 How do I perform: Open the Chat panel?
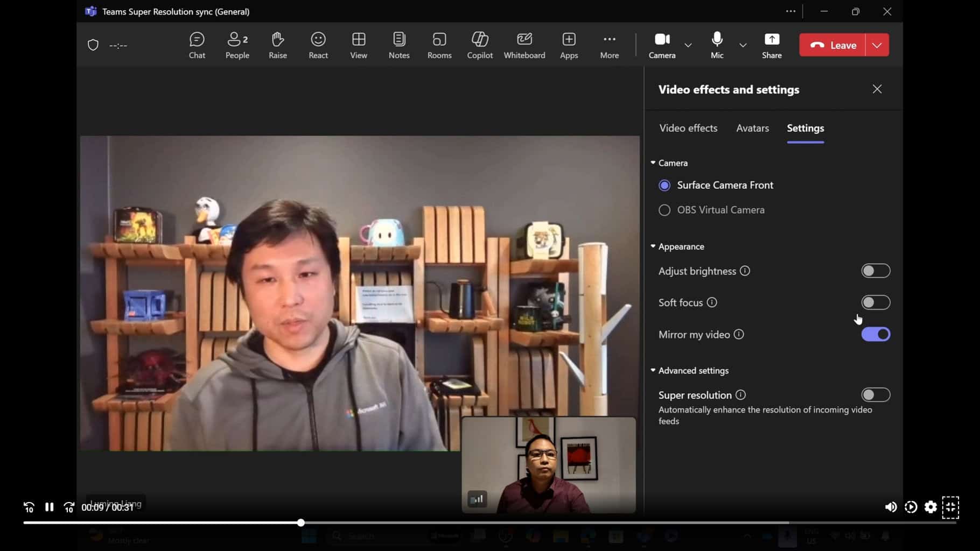click(197, 45)
